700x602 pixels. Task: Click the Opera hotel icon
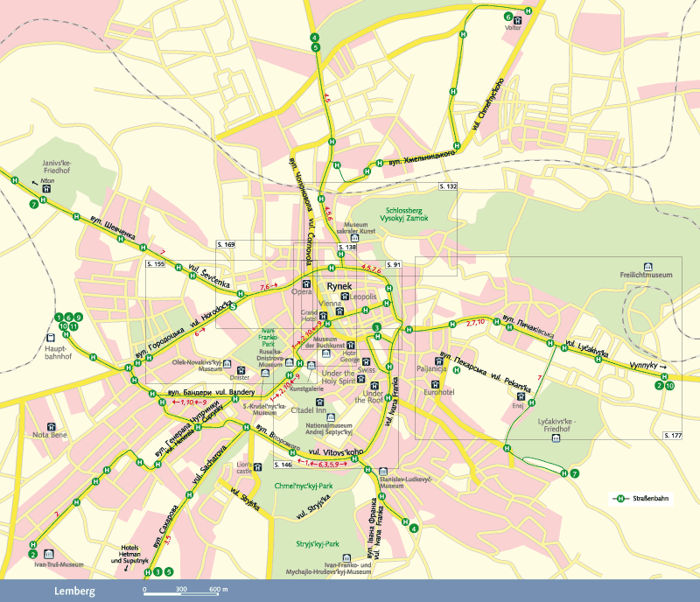306,284
